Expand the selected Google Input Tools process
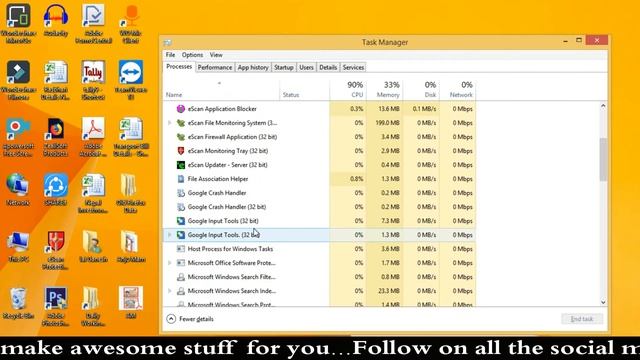Screen dimensions: 640x360 (x=170, y=235)
